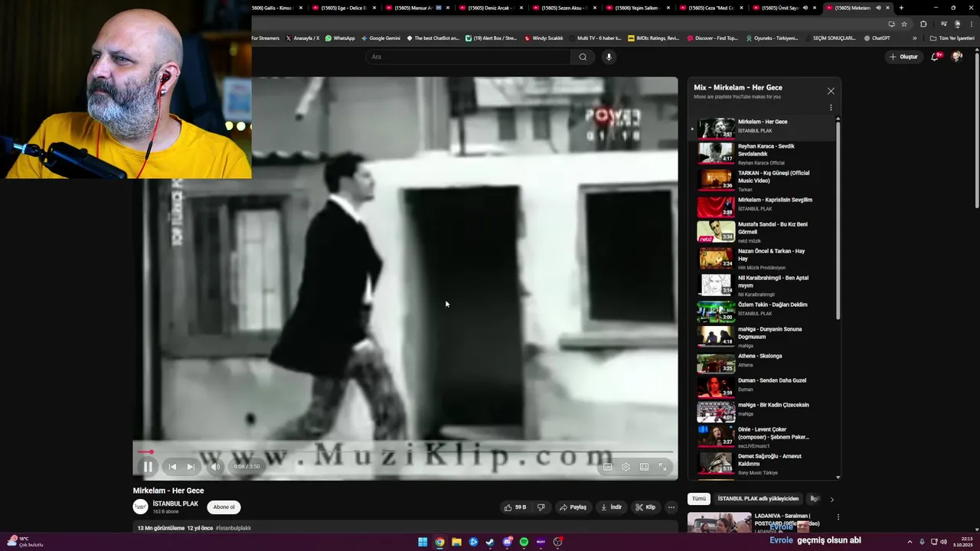Open the İSTANBUL PLAK channel name link
The image size is (980, 551).
point(175,504)
